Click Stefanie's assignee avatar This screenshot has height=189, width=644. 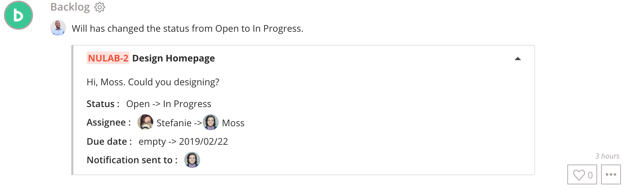[145, 122]
